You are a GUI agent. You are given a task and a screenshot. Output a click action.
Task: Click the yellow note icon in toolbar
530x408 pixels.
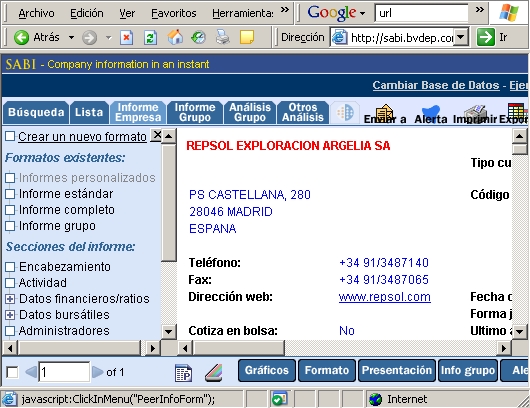click(246, 37)
